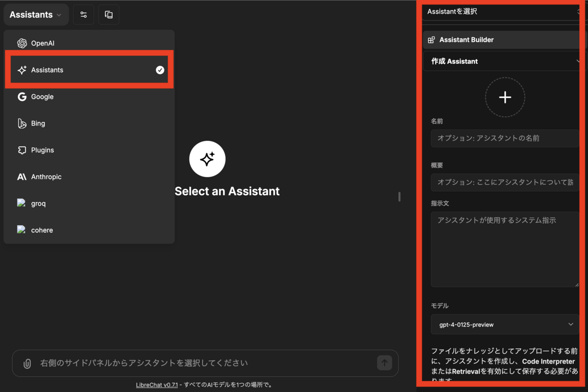Click the plus button to upload an avatar
This screenshot has height=392, width=588.
point(505,97)
